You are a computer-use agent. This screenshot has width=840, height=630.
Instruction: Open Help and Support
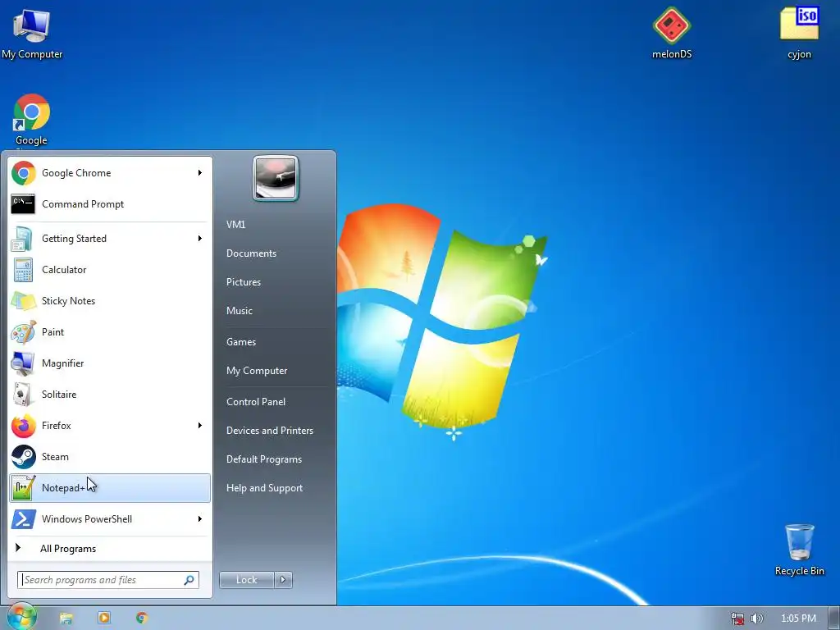pyautogui.click(x=275, y=488)
